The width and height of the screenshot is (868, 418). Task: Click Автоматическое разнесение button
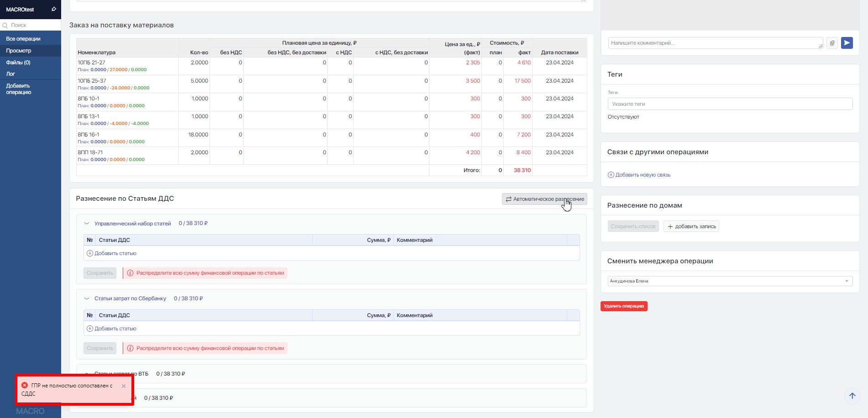tap(544, 199)
